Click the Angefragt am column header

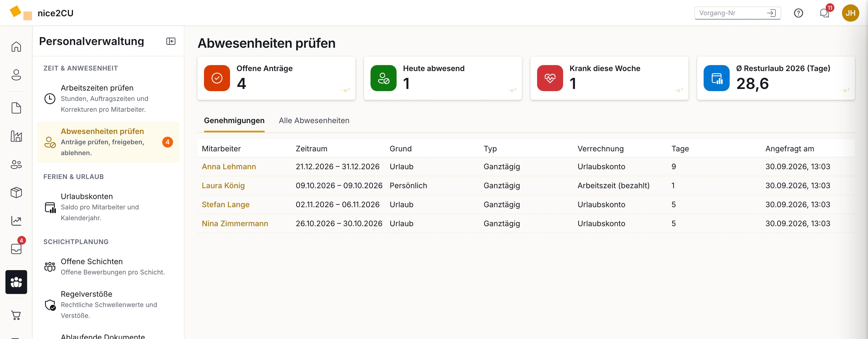tap(790, 149)
